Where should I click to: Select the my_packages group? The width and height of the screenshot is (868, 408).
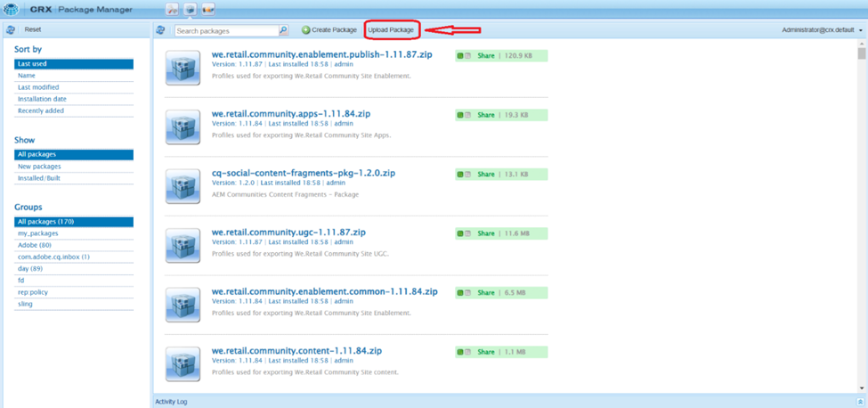click(74, 233)
